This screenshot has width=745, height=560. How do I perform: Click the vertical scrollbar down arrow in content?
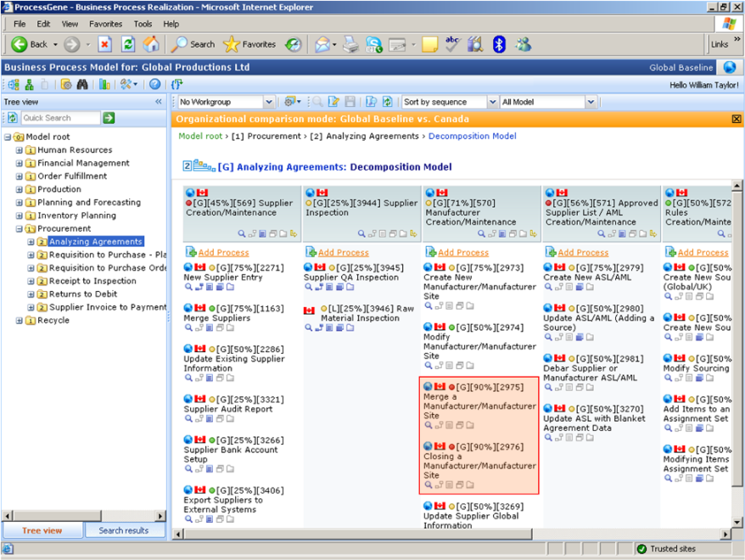click(737, 522)
